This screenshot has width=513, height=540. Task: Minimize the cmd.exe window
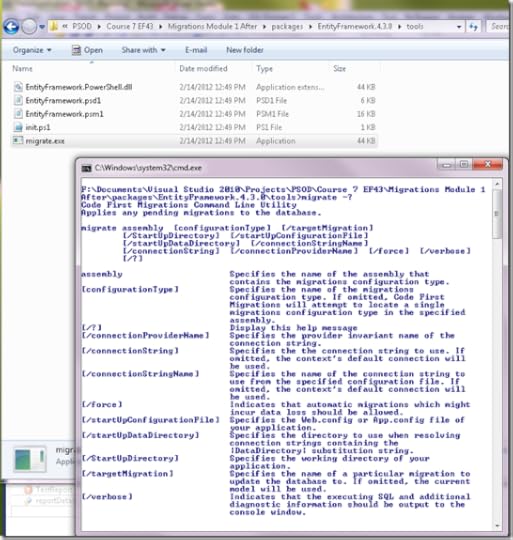(x=447, y=165)
